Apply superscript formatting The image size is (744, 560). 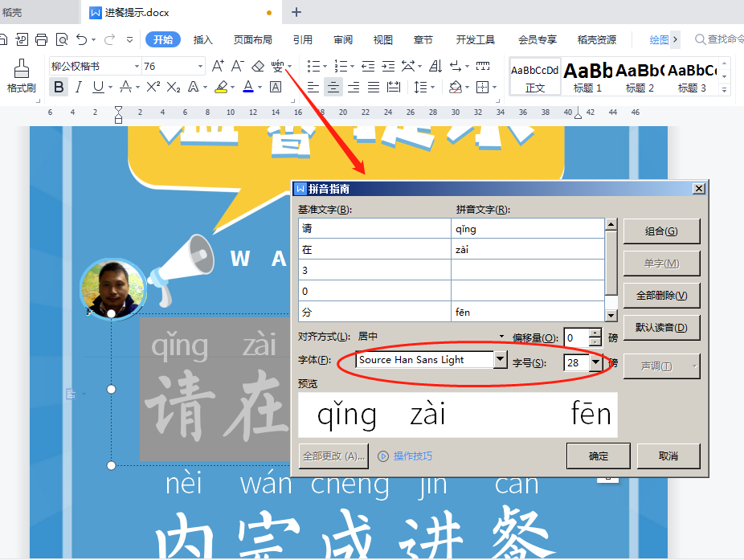click(153, 87)
